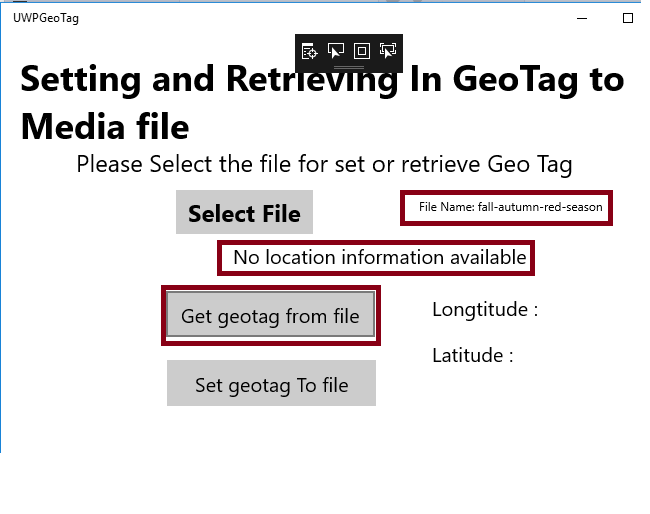Minimize the UWPGeoTag window
The width and height of the screenshot is (650, 514).
click(584, 18)
